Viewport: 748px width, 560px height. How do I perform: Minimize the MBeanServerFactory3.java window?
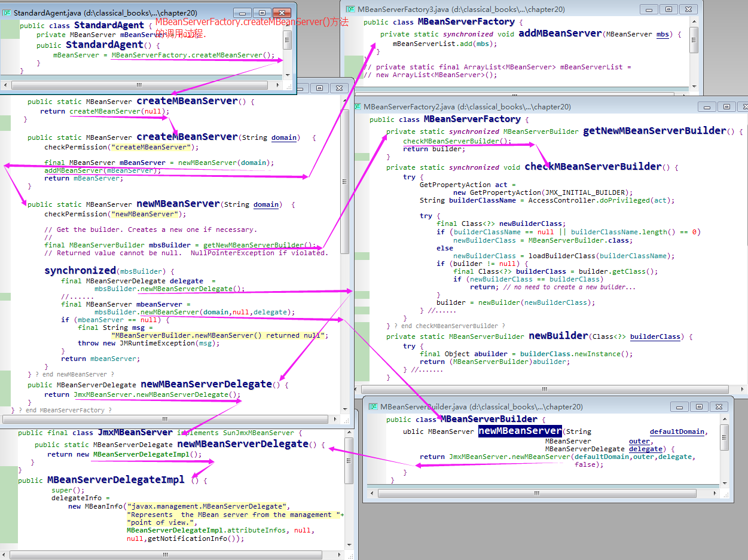point(649,9)
